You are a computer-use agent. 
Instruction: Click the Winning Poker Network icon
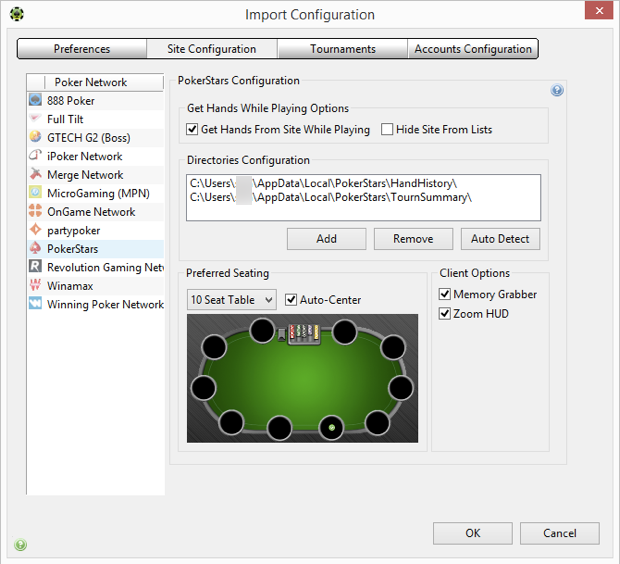point(35,303)
